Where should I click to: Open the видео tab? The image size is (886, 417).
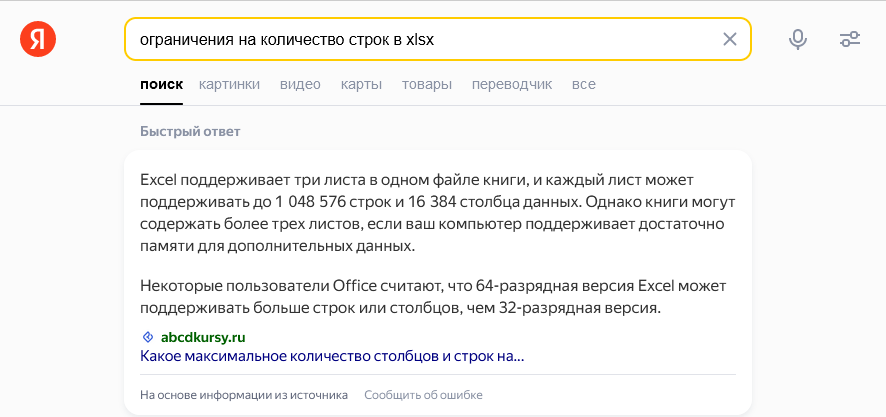(300, 84)
